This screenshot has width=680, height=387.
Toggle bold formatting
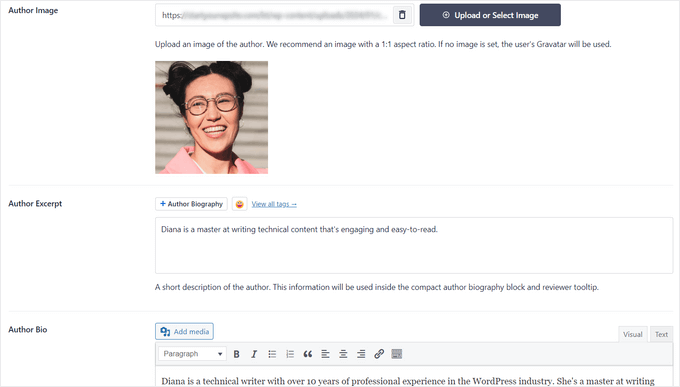[x=236, y=354]
